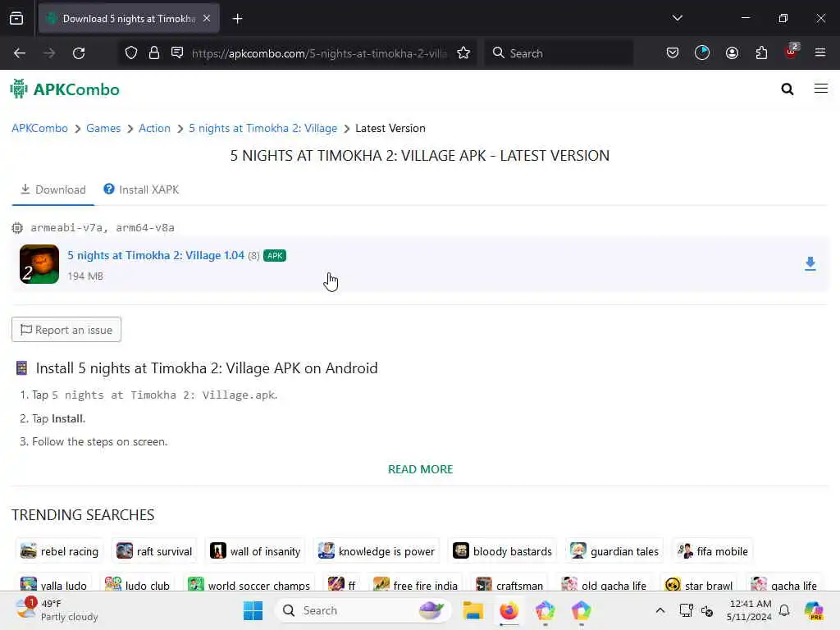Select the Download tab
This screenshot has height=630, width=840.
tap(53, 189)
